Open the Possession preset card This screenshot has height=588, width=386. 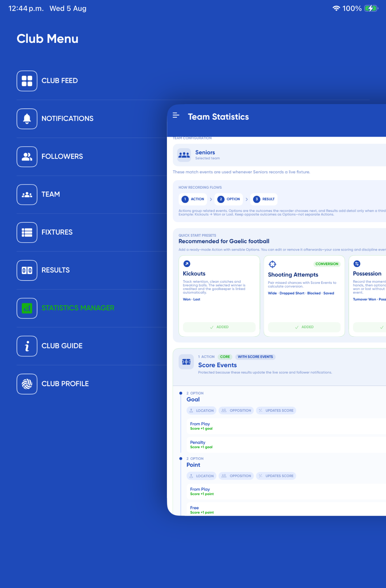[x=368, y=296]
